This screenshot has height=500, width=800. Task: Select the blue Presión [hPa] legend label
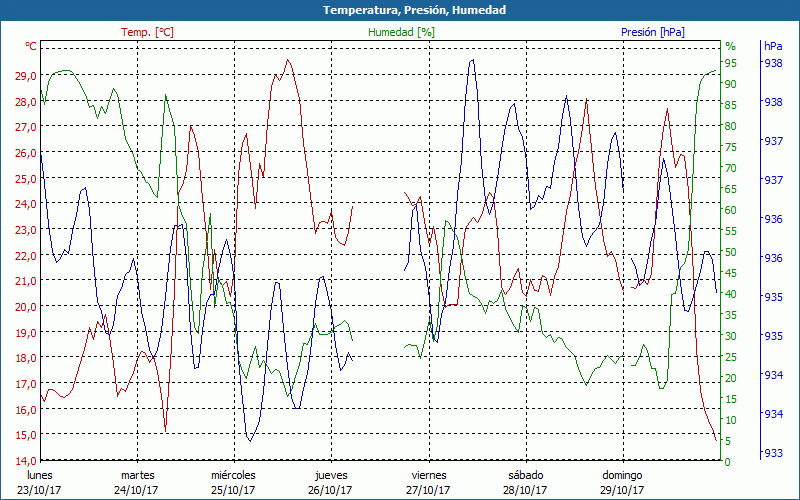(653, 32)
